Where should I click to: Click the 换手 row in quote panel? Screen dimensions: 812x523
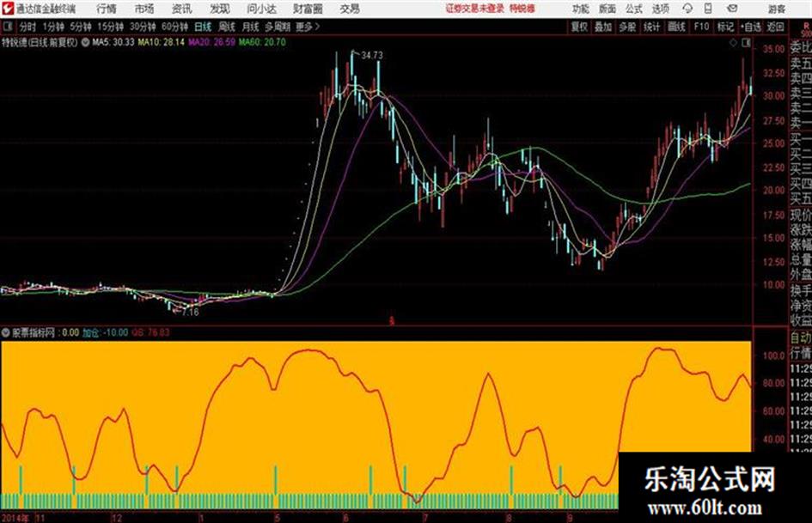tap(801, 290)
